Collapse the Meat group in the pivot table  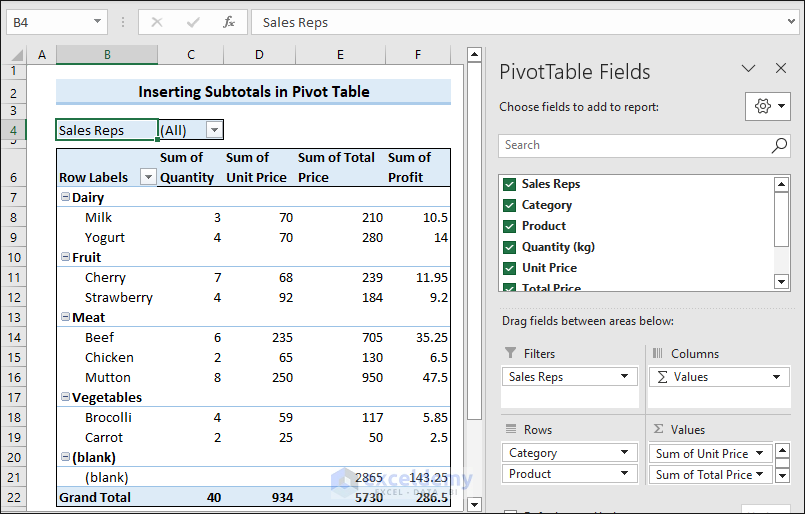[x=64, y=318]
